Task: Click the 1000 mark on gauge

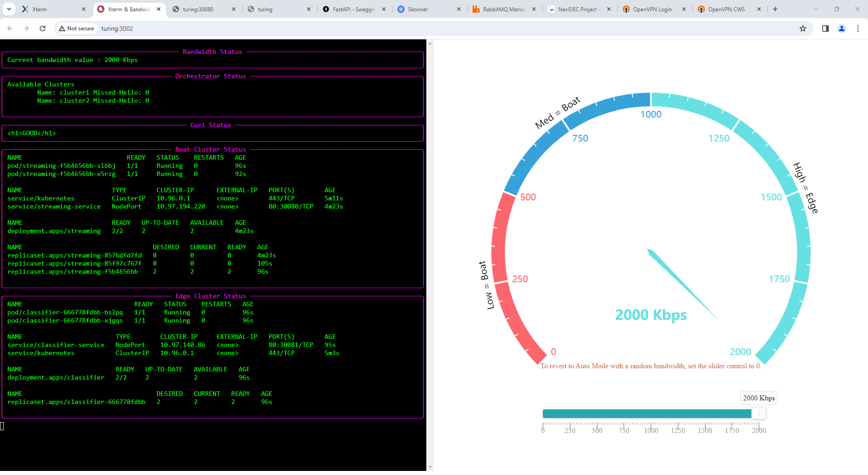Action: tap(651, 114)
